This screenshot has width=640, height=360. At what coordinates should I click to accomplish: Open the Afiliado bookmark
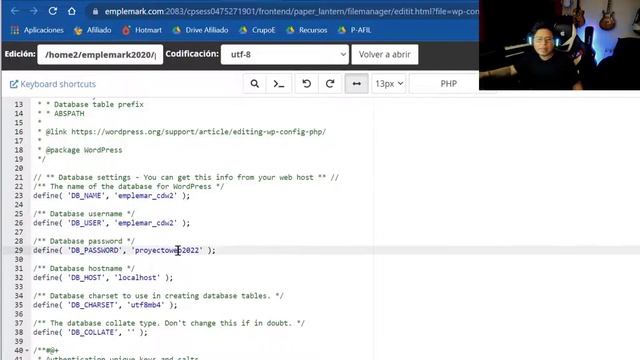pyautogui.click(x=92, y=30)
